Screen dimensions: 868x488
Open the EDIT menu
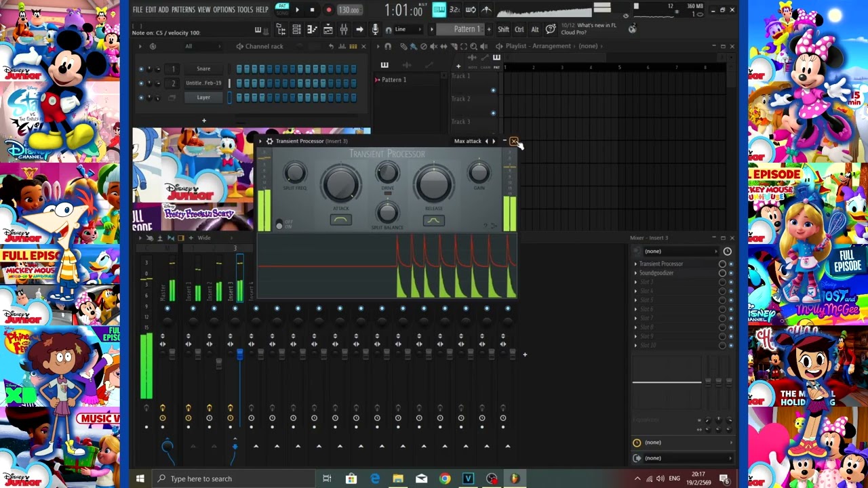[151, 9]
